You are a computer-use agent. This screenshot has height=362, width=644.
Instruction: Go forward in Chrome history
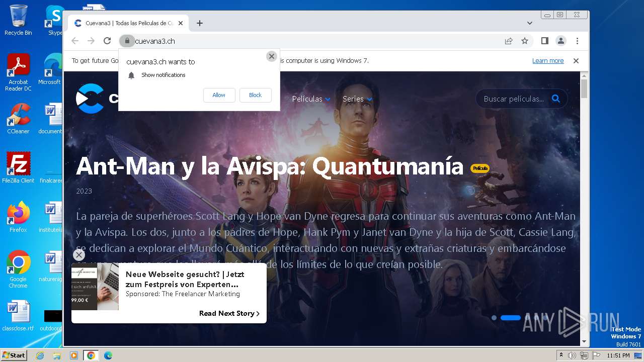point(91,41)
